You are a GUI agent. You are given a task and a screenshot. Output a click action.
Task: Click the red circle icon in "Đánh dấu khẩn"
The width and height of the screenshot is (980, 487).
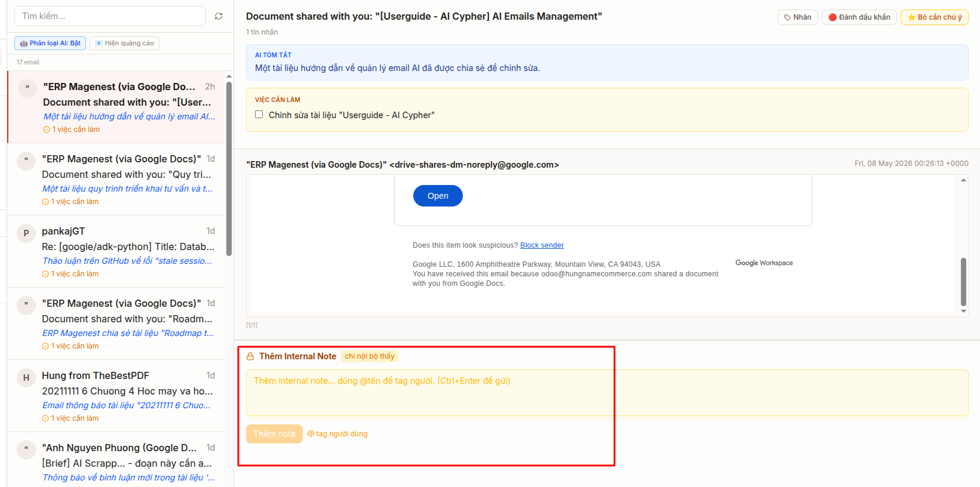(832, 17)
